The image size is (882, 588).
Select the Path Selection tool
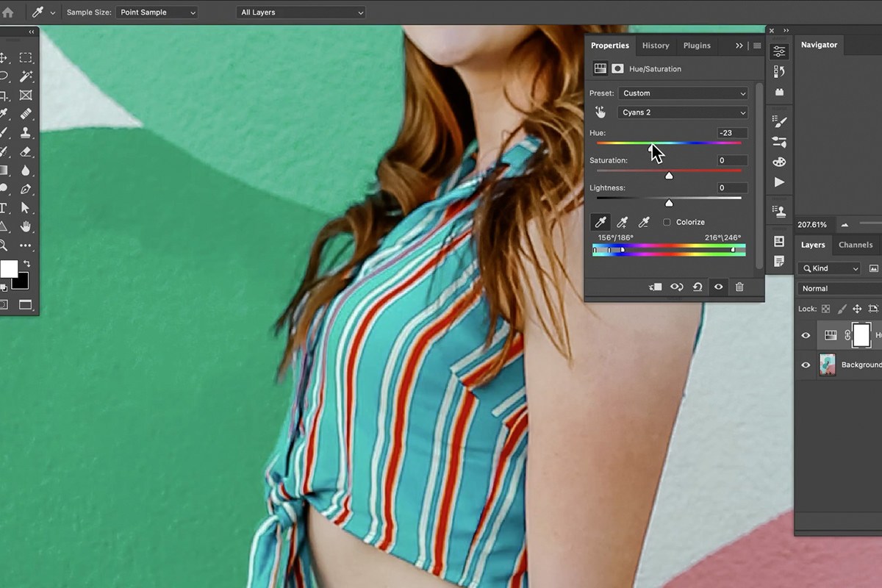click(26, 208)
